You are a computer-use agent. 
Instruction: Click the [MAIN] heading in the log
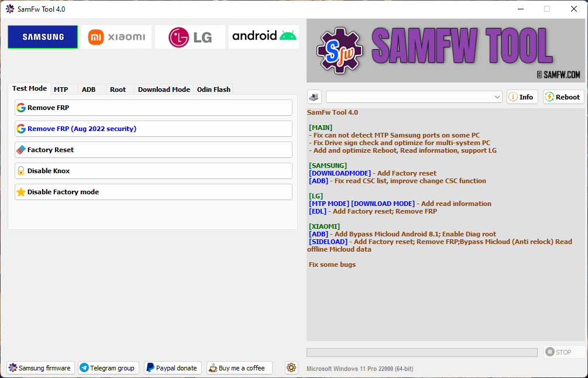pyautogui.click(x=321, y=128)
